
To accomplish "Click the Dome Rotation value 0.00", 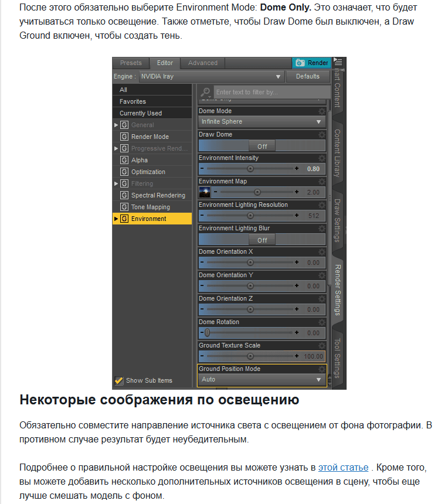I will (x=313, y=333).
